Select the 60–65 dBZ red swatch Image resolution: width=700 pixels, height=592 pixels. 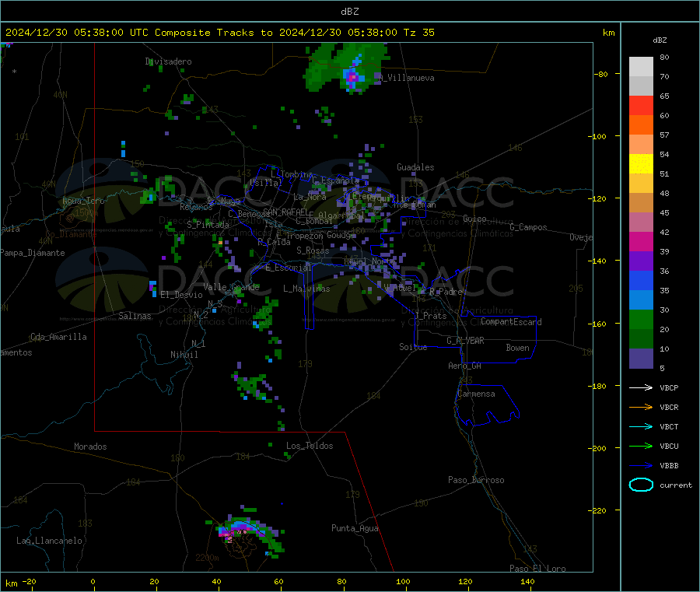click(x=641, y=105)
